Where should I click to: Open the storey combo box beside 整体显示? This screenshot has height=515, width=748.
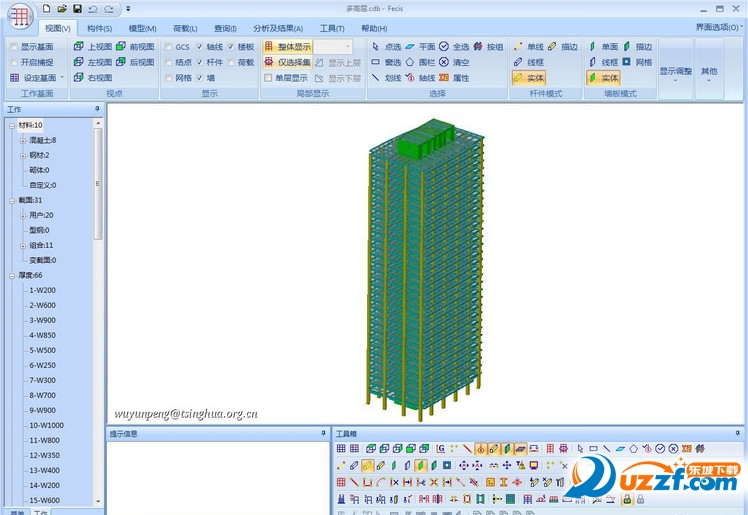[333, 46]
